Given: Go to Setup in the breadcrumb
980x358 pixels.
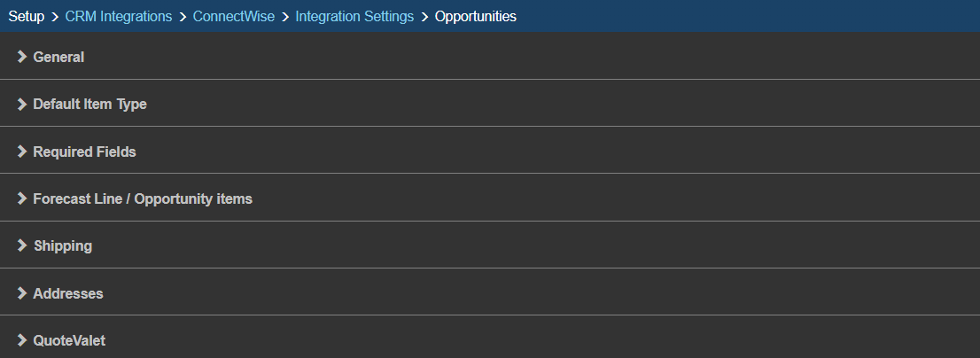Looking at the screenshot, I should point(27,17).
